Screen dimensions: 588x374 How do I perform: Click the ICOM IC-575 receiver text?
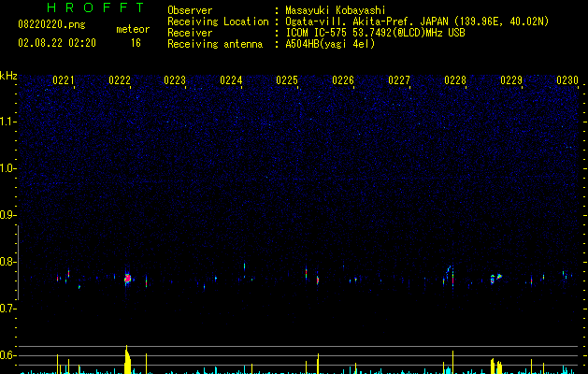pos(375,33)
